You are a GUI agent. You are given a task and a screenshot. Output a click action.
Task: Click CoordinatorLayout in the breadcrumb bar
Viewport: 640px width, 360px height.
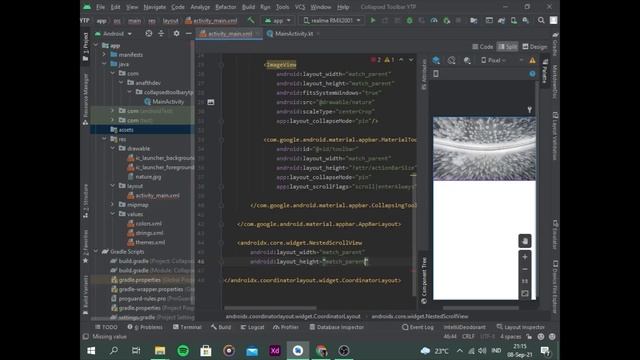coord(293,316)
